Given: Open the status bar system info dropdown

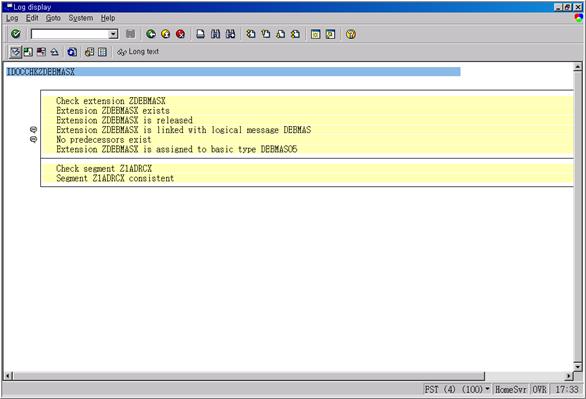Looking at the screenshot, I should [487, 389].
